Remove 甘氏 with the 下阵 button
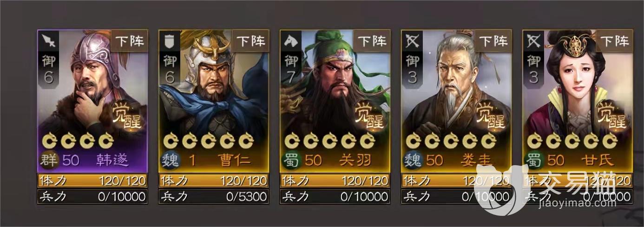Viewport: 644px width, 227px height. [615, 40]
